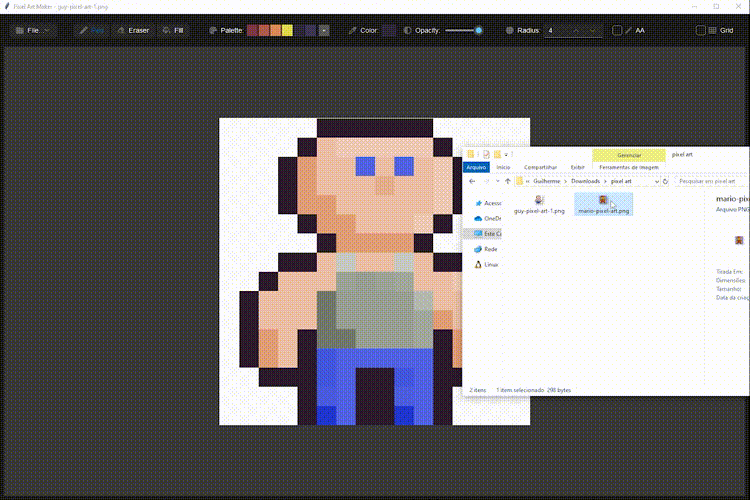Click the new folder quick access icon
This screenshot has width=750, height=500.
tap(497, 154)
